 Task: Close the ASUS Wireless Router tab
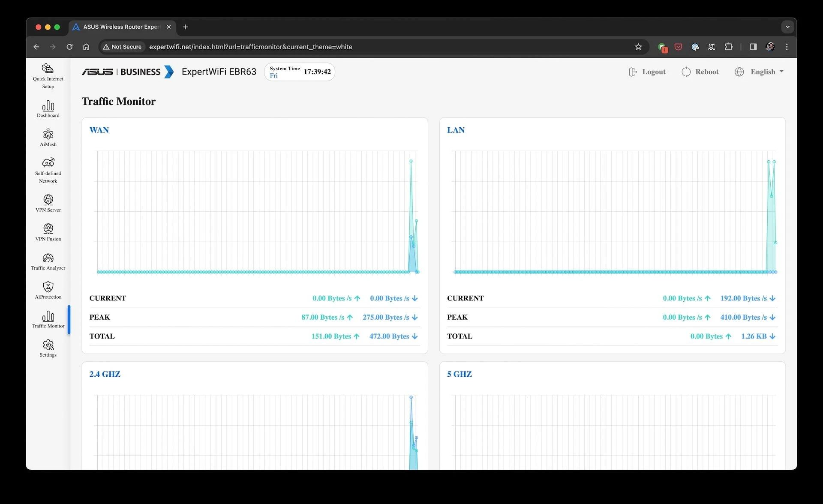168,27
